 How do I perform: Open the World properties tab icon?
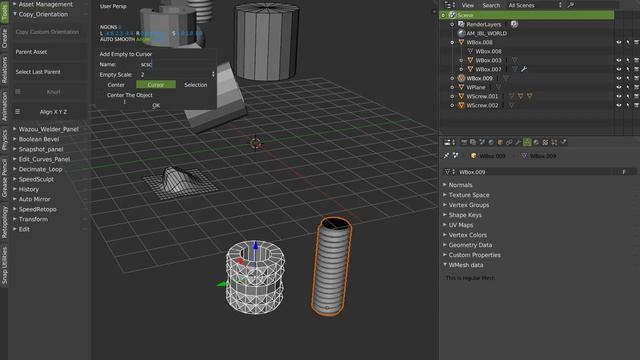pyautogui.click(x=491, y=142)
